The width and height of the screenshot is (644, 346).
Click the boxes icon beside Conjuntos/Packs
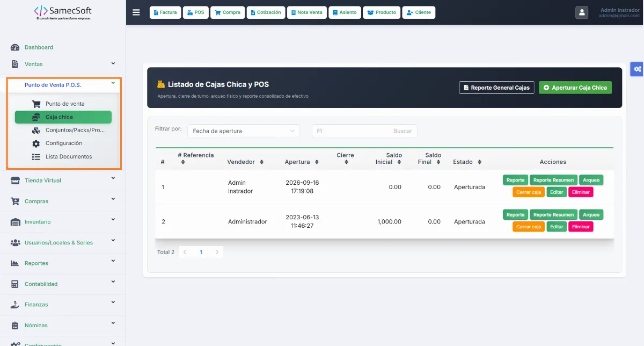click(x=36, y=130)
